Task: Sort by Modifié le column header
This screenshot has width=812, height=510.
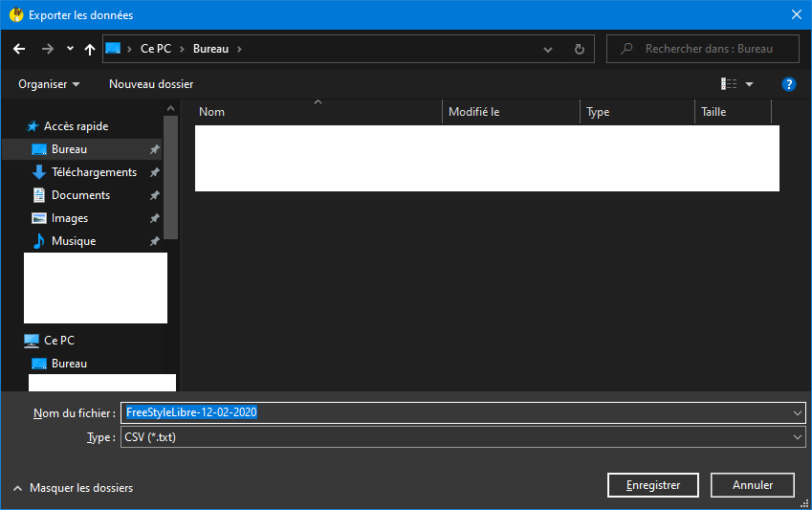Action: 474,112
